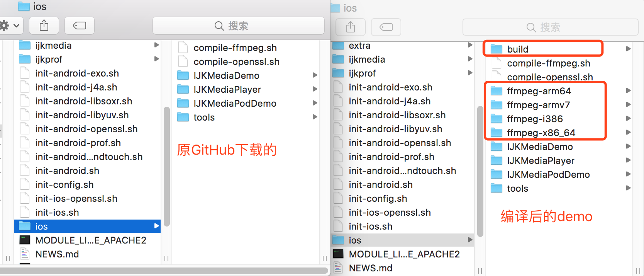This screenshot has height=276, width=644.
Task: Select NEWS.md document icon in left window
Action: (x=25, y=254)
